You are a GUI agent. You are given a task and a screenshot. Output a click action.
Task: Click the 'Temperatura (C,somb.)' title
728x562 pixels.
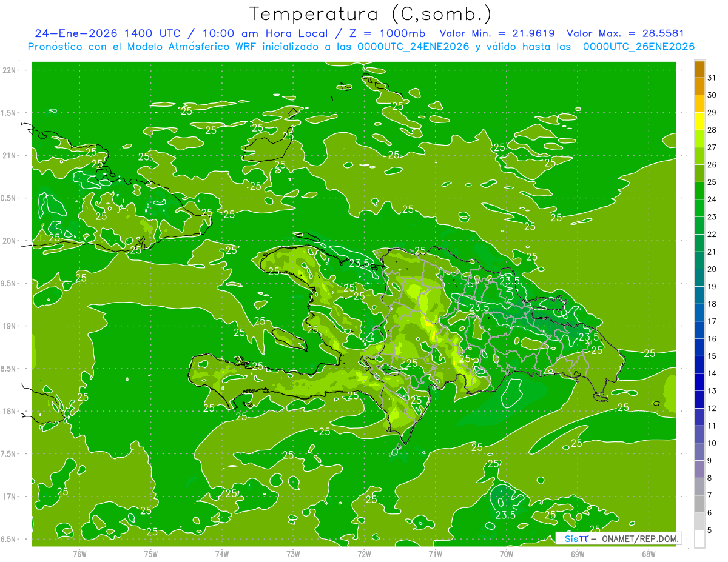370,14
